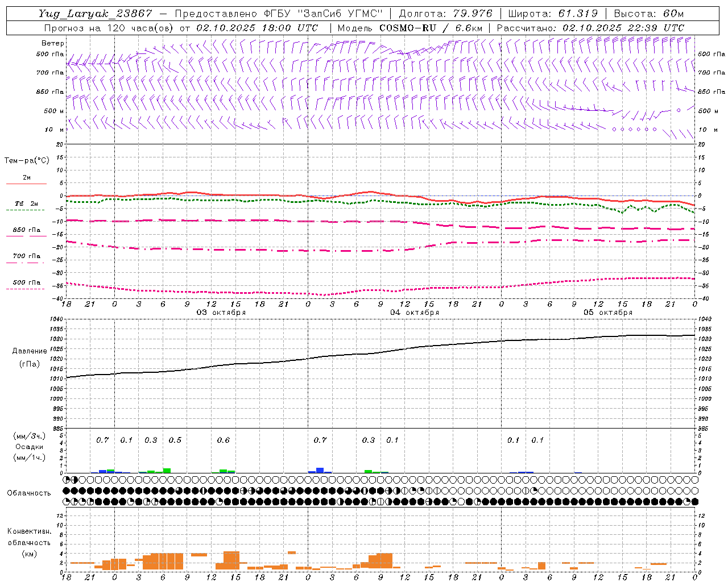The width and height of the screenshot is (728, 582).
Task: Click the Облачность cloud cover label
Action: (29, 493)
